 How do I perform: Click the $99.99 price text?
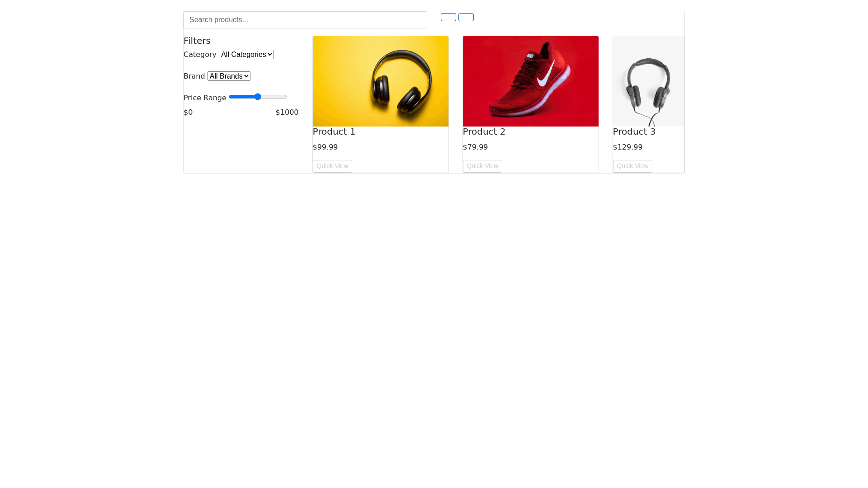pyautogui.click(x=325, y=147)
